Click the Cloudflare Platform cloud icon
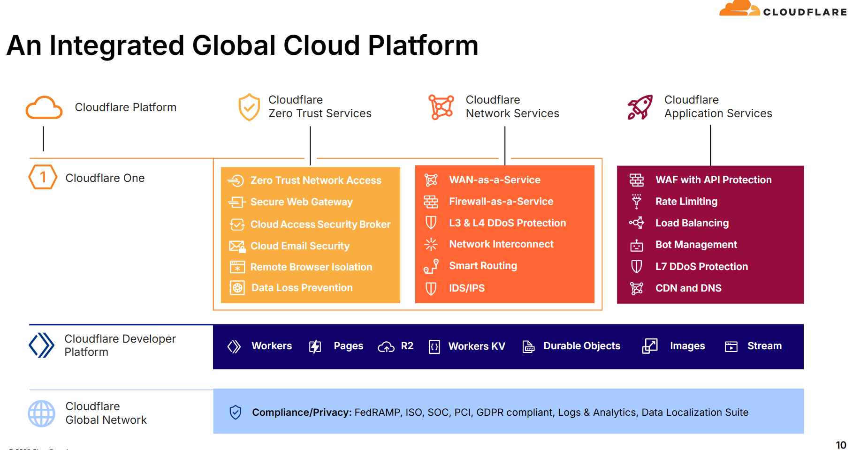Screen dimensions: 868x450 (x=44, y=108)
